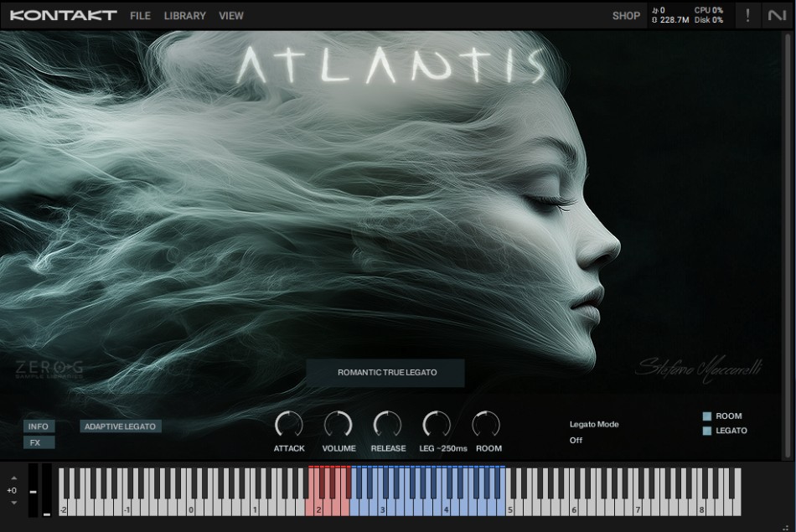The height and width of the screenshot is (532, 796).
Task: Click the Native Instruments logo icon
Action: point(777,16)
